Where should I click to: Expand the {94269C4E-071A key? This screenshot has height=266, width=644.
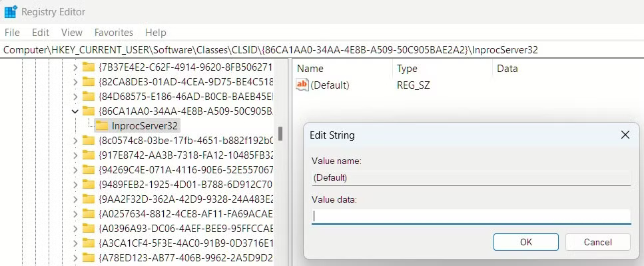click(x=75, y=170)
